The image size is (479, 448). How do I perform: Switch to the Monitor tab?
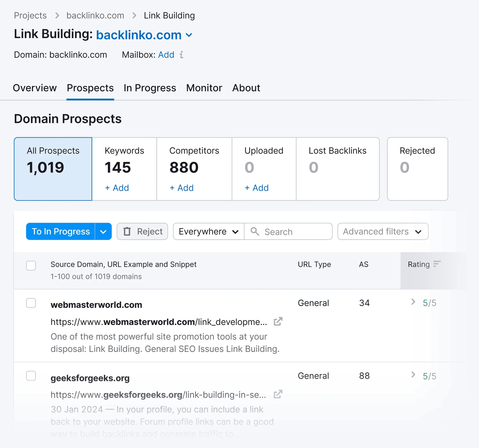point(204,88)
